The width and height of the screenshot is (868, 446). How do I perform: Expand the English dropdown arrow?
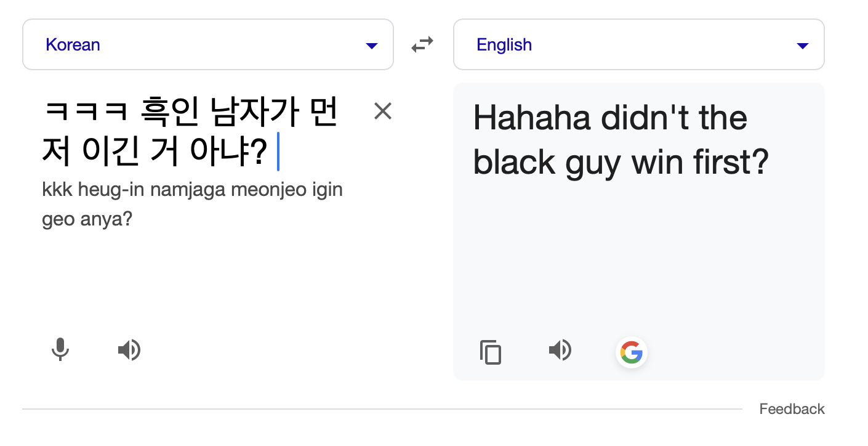click(x=802, y=46)
